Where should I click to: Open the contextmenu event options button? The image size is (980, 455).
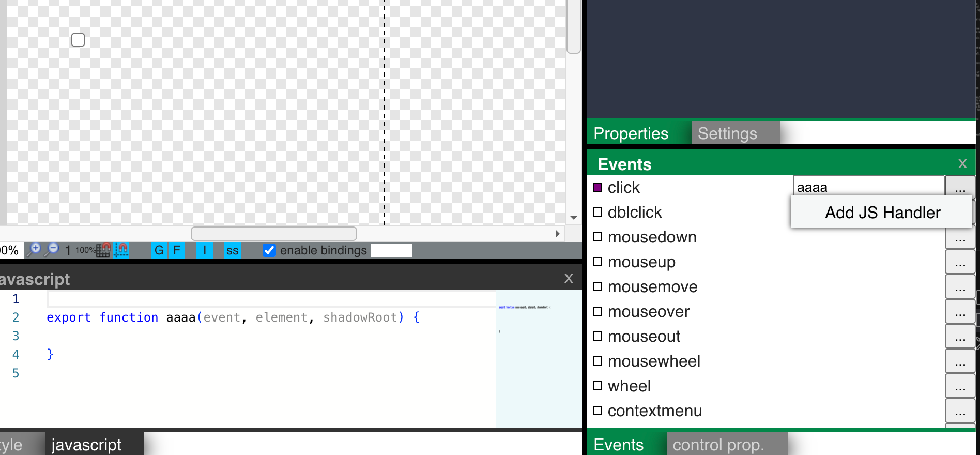click(960, 411)
